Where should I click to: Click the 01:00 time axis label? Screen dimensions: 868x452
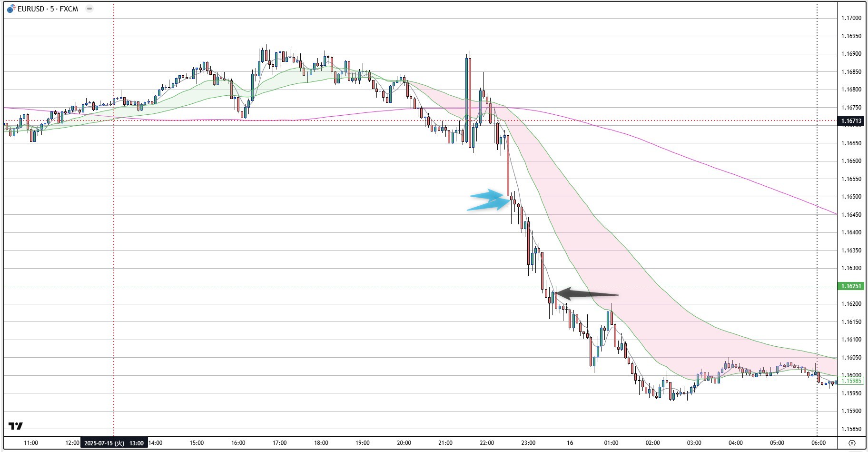[x=611, y=443]
